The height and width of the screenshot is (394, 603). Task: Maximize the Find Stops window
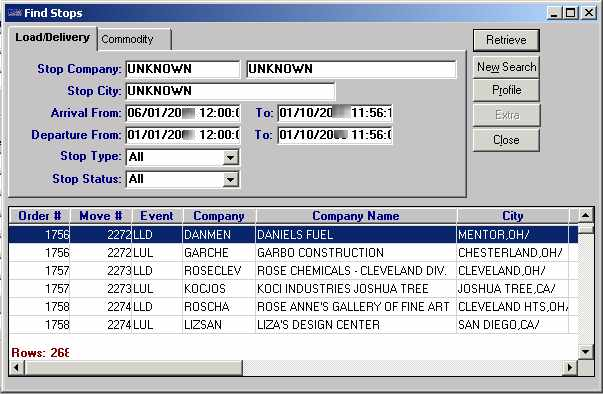coord(571,13)
